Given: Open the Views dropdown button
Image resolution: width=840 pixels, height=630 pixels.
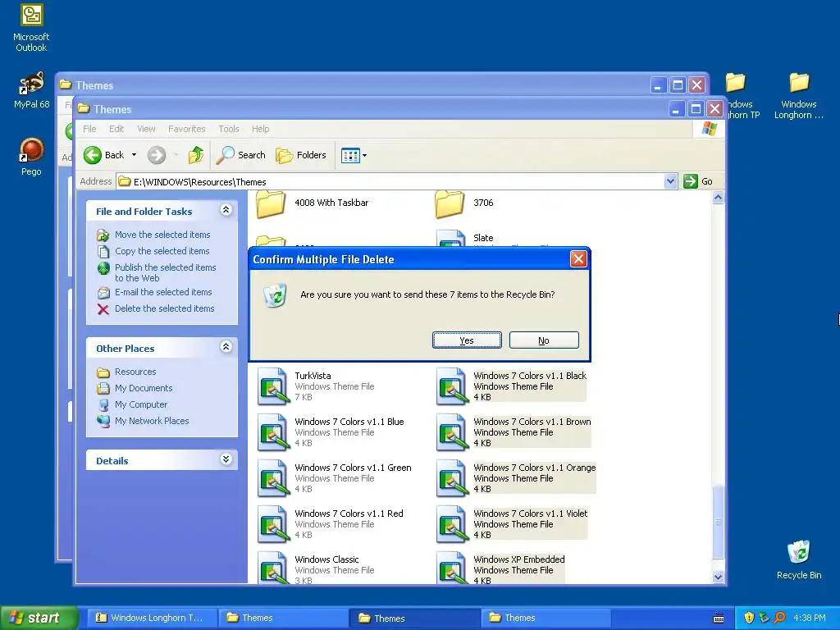Looking at the screenshot, I should point(354,155).
